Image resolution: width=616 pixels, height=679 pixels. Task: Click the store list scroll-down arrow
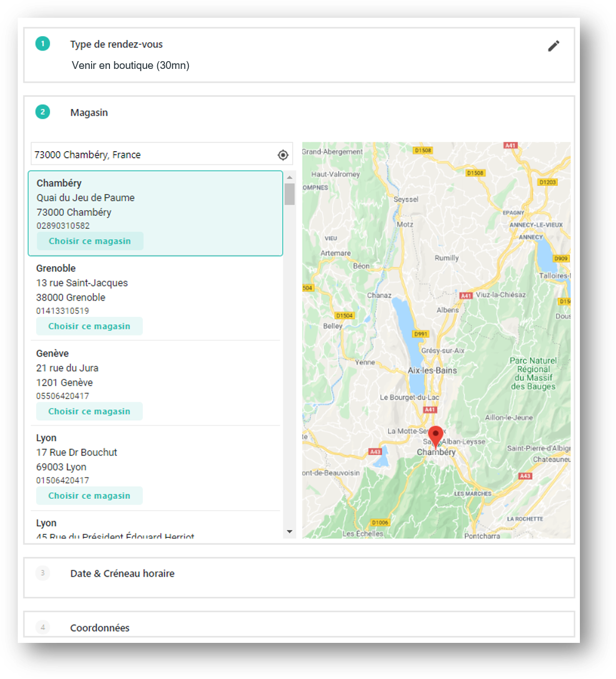click(x=289, y=532)
